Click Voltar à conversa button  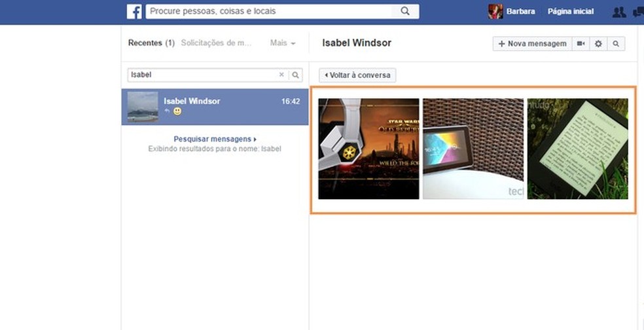click(x=357, y=75)
